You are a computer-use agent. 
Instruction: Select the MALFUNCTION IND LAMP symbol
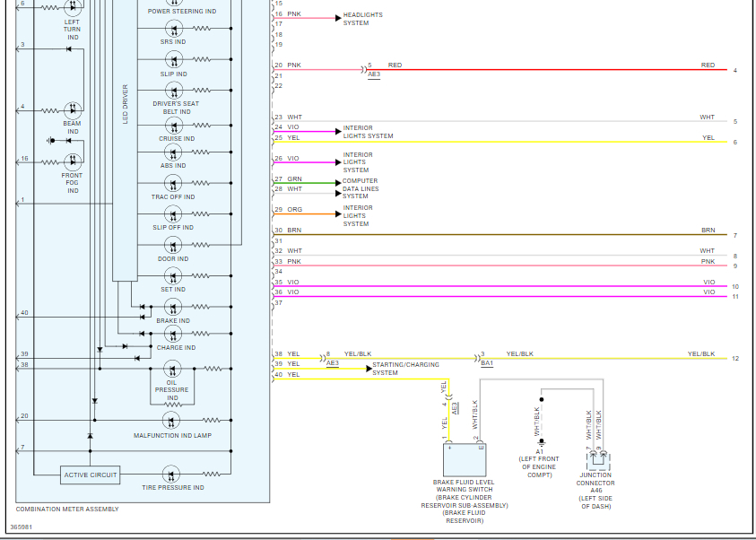point(172,420)
